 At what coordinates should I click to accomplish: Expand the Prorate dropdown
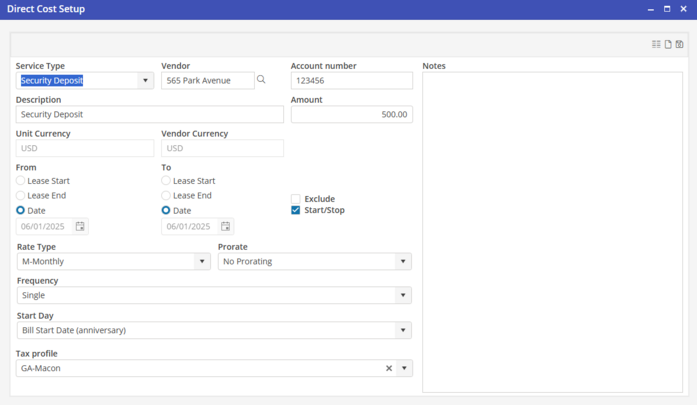pos(403,262)
